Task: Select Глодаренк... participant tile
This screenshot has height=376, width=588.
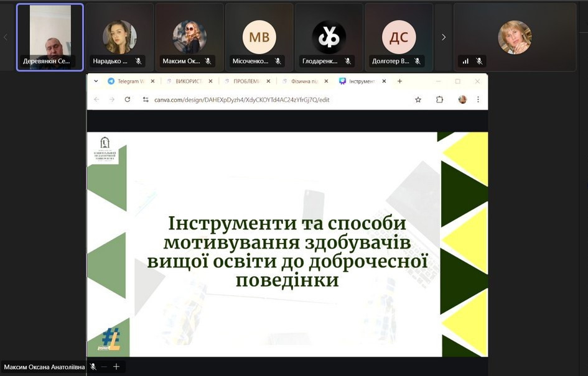Action: click(x=329, y=37)
